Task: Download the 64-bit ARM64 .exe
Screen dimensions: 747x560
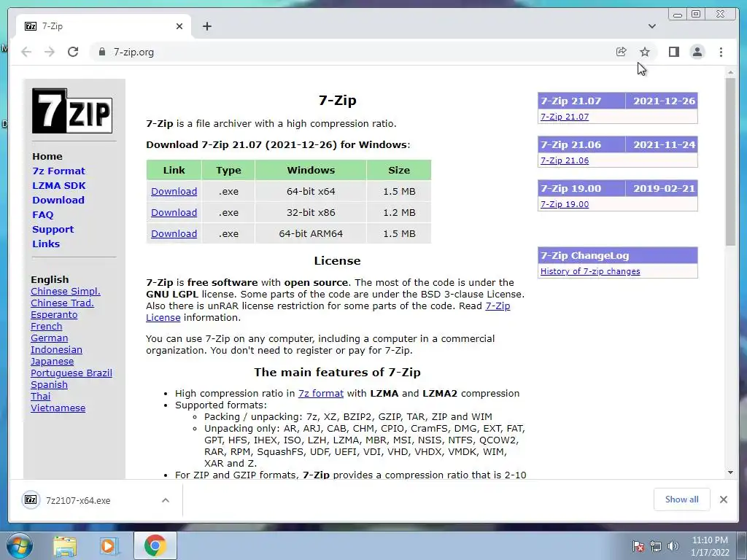Action: pos(174,234)
